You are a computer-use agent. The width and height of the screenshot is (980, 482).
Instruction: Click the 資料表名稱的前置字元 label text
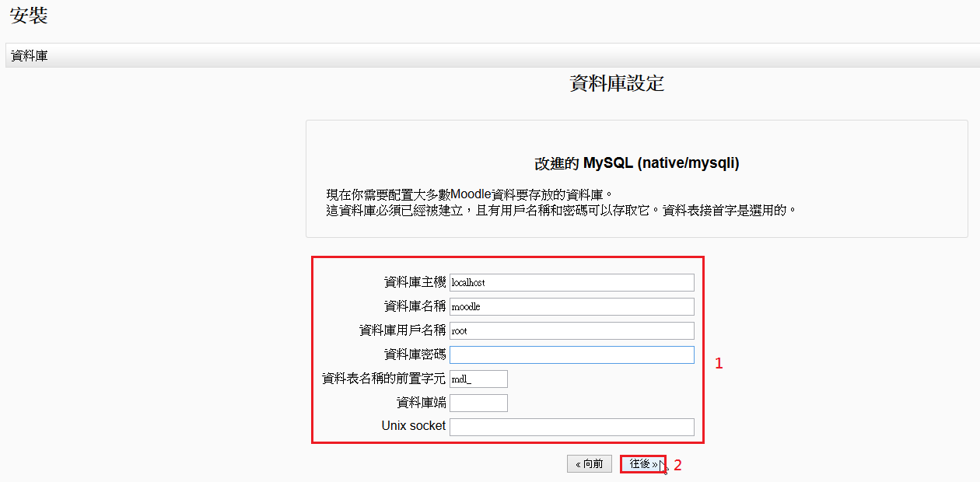383,379
